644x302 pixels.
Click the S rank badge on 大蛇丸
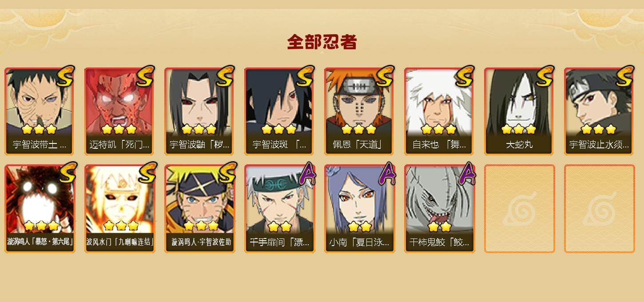point(545,76)
